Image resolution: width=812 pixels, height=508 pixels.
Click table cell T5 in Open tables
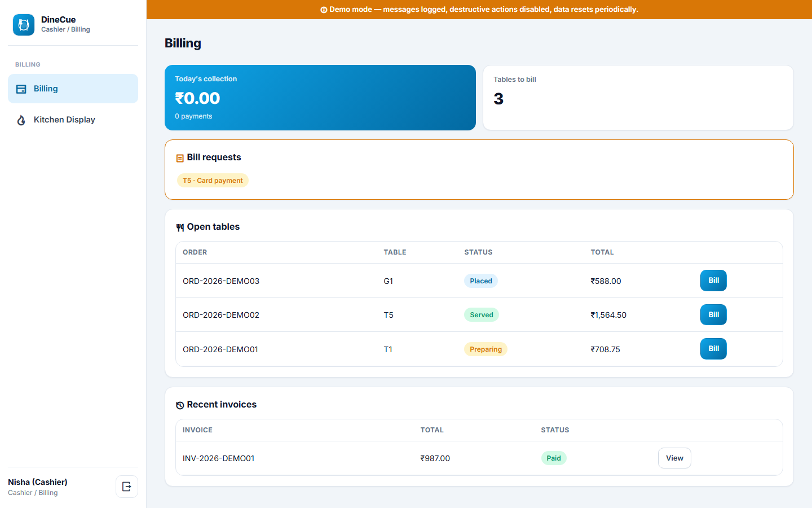point(389,315)
